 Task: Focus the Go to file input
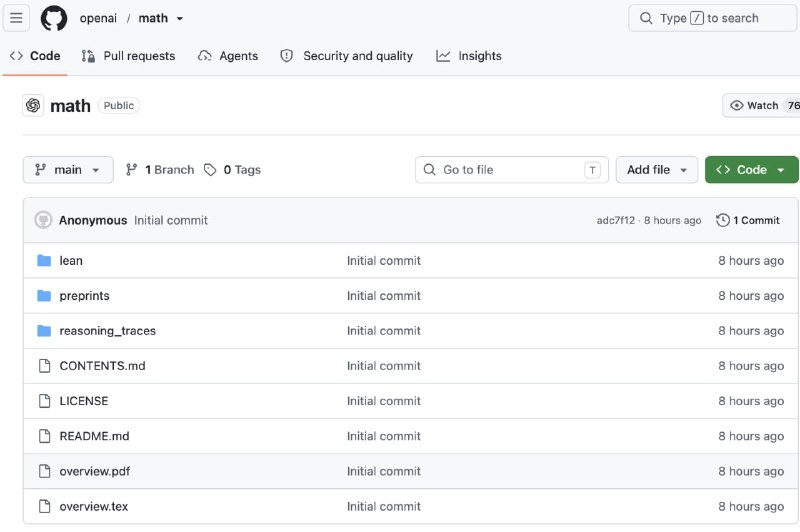512,170
